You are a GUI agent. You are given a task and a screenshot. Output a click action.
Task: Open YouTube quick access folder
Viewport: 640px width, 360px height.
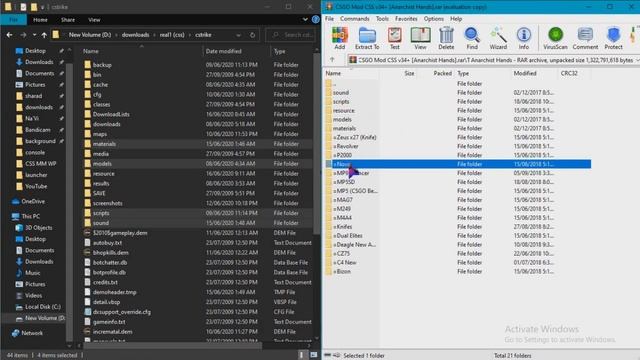(31, 186)
